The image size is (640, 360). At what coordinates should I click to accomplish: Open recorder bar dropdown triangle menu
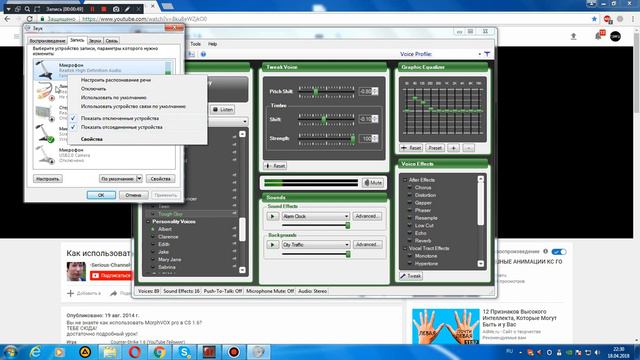pyautogui.click(x=8, y=9)
